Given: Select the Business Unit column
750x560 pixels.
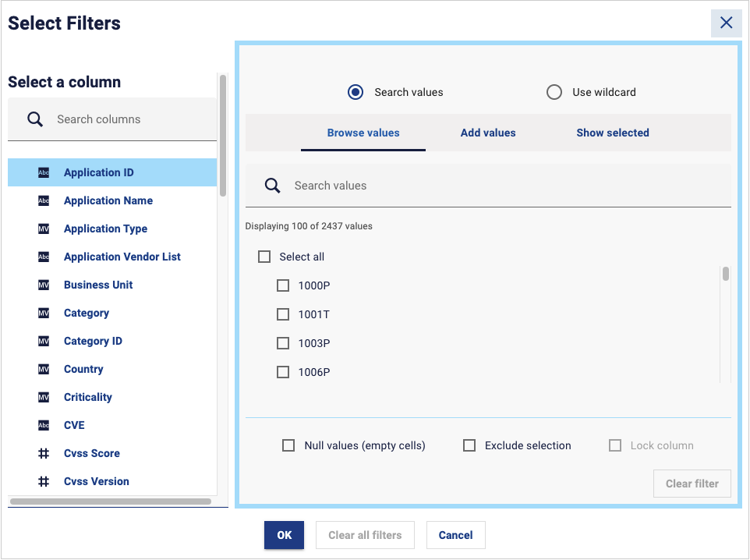Looking at the screenshot, I should click(112, 285).
